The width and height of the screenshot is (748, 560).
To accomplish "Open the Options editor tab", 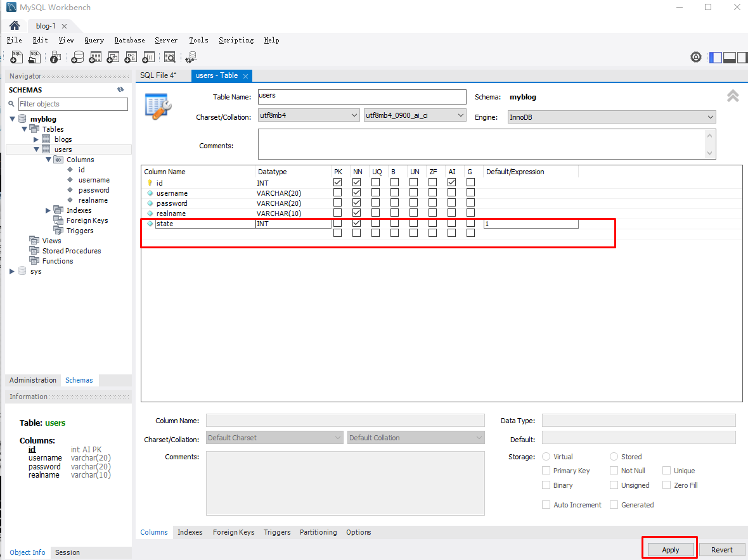I will click(358, 532).
